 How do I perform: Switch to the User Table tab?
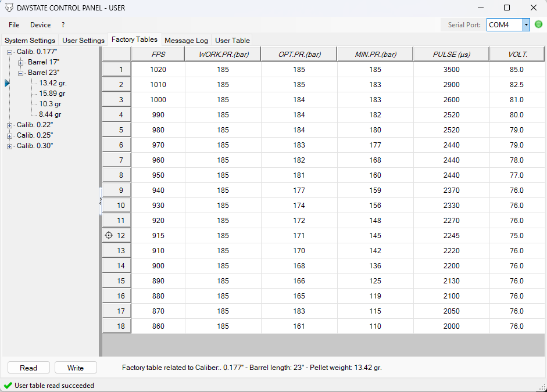point(233,41)
